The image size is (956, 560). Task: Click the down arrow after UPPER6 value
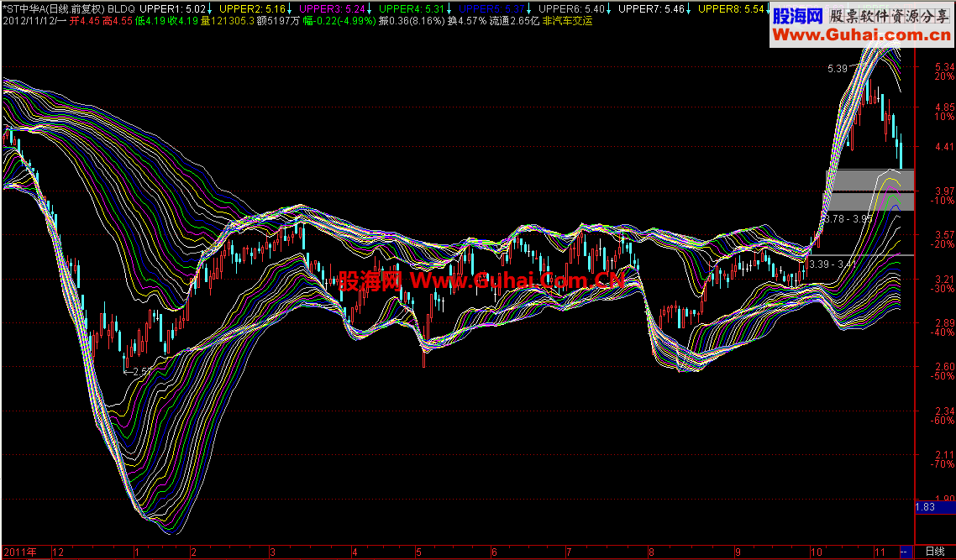click(x=608, y=9)
